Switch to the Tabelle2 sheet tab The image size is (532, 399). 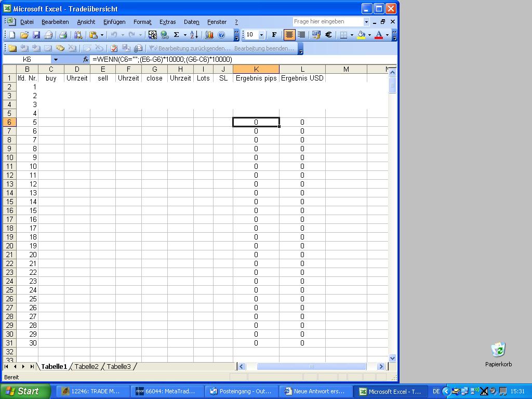[x=87, y=366]
